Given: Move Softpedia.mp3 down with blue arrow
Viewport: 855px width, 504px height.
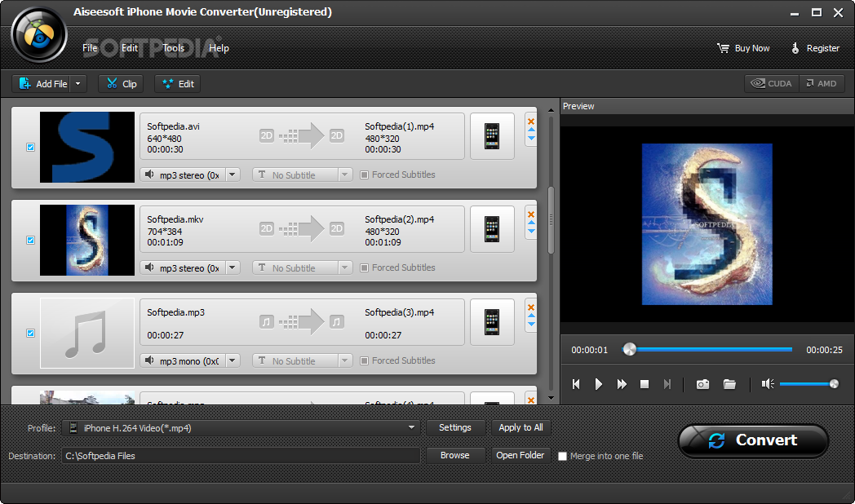Looking at the screenshot, I should 531,325.
